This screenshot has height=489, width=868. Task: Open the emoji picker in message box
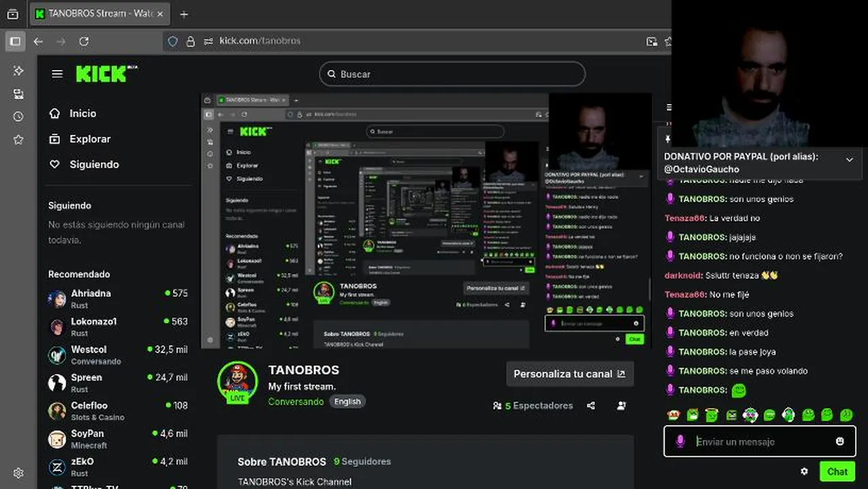coord(840,441)
